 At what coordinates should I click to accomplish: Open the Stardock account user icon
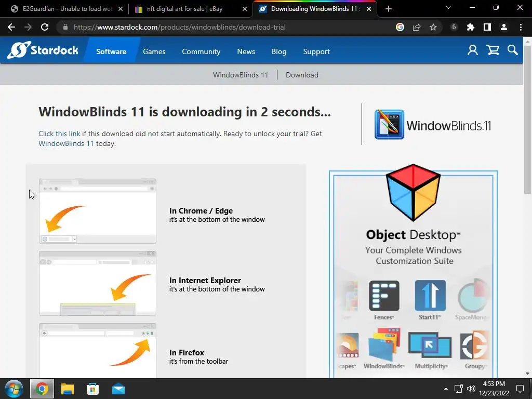tap(473, 50)
